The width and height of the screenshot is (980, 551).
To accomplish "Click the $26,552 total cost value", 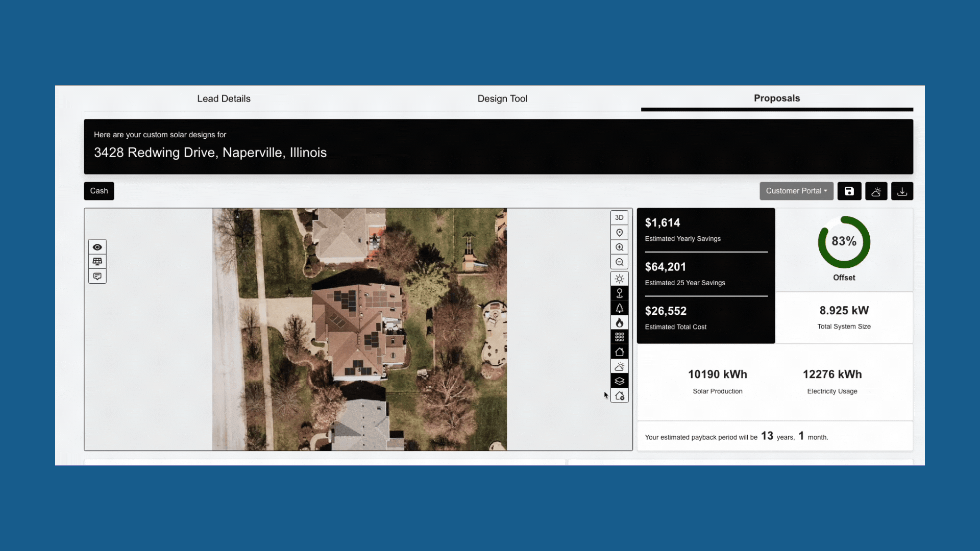I will point(666,311).
